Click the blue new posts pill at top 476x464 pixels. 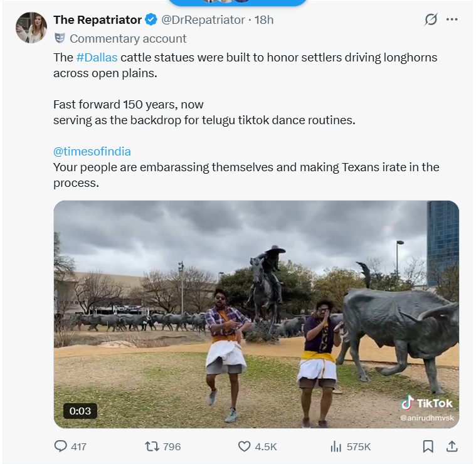click(x=238, y=3)
